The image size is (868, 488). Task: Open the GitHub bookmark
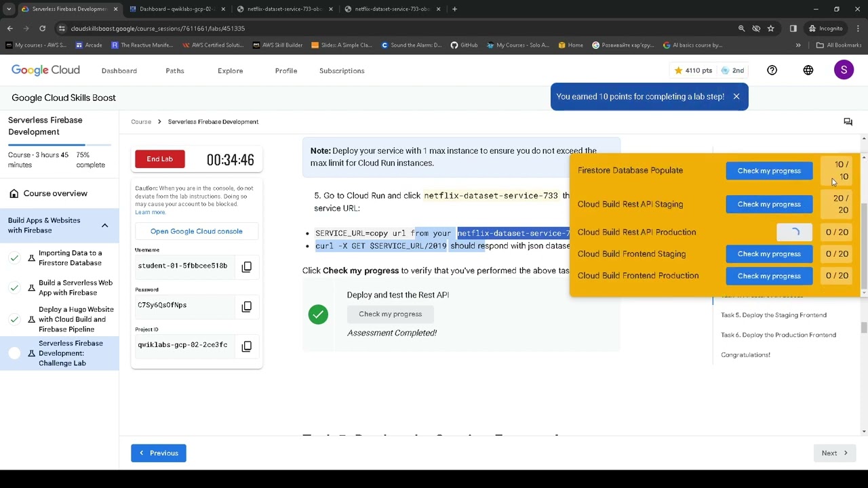coord(463,45)
